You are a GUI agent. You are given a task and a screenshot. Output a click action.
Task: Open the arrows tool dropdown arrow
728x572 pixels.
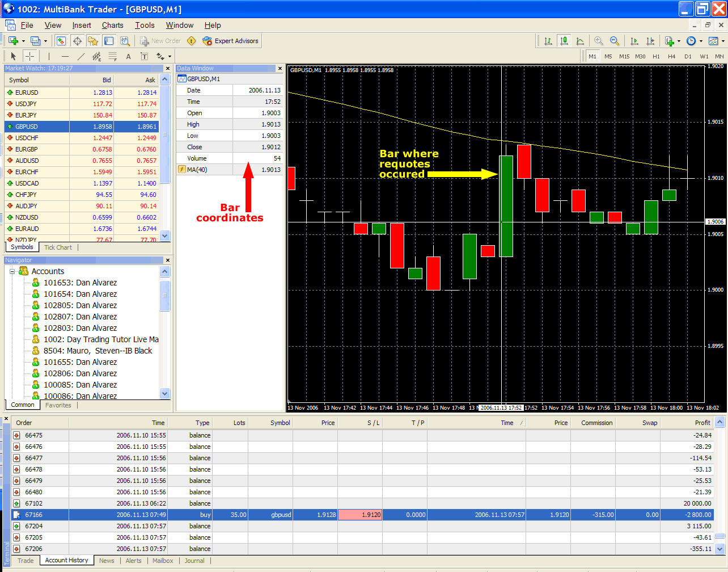pos(170,57)
